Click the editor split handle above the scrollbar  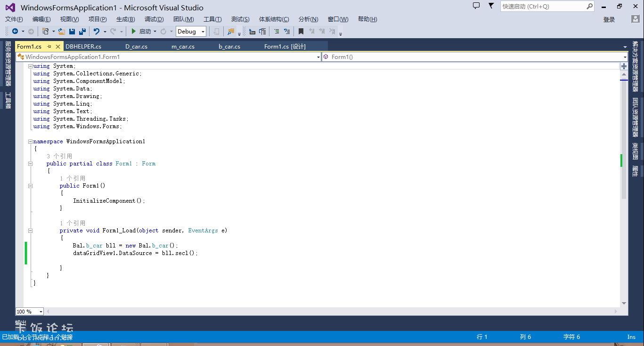click(624, 66)
